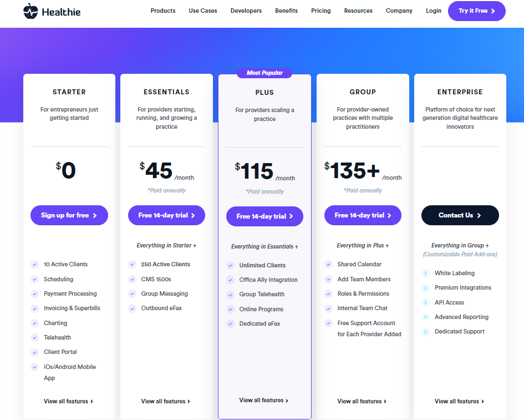Click the Contact Us button
The width and height of the screenshot is (524, 420).
pos(460,215)
